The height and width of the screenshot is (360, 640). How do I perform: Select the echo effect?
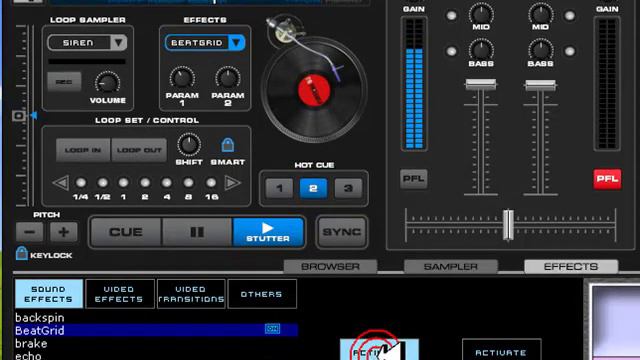tap(28, 355)
